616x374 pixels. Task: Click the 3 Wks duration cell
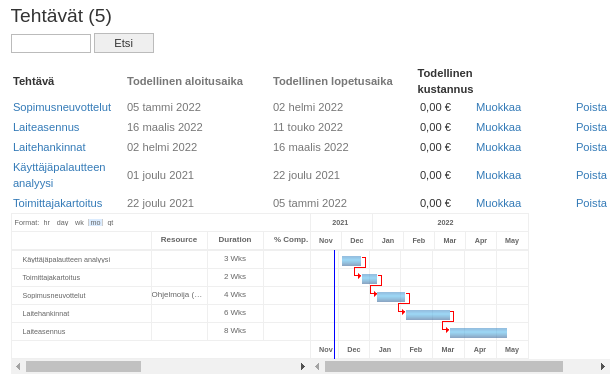coord(235,258)
